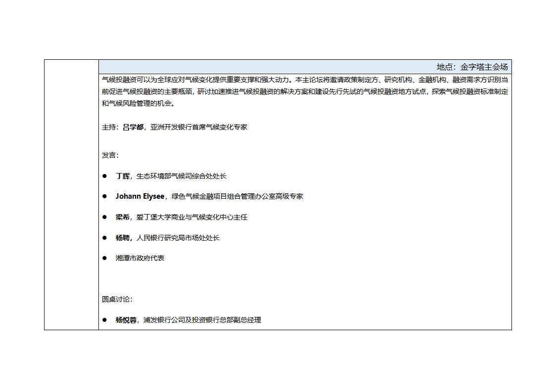Click the '发言：' section label
Screen dimensions: 555x392
click(110, 155)
